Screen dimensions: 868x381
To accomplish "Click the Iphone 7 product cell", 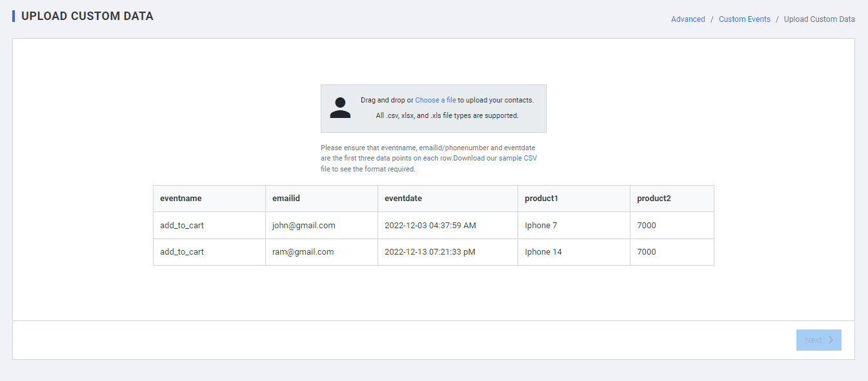I will tap(541, 226).
